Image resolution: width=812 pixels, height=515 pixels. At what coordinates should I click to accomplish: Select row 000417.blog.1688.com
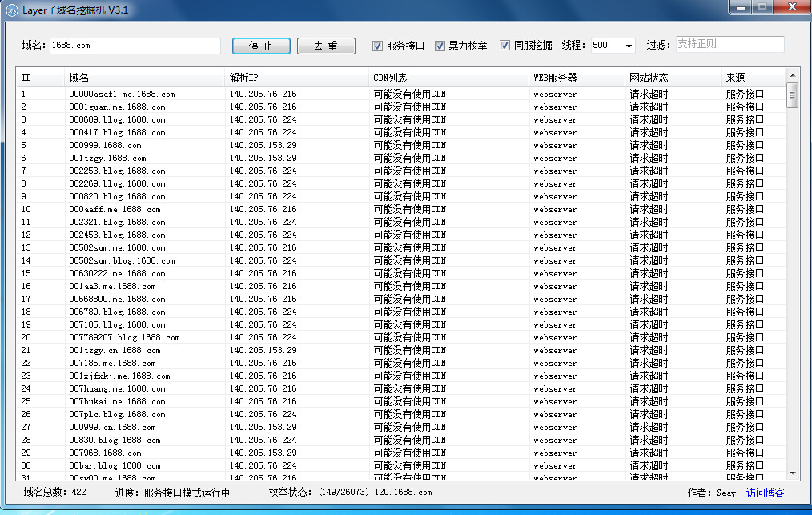tap(401, 132)
